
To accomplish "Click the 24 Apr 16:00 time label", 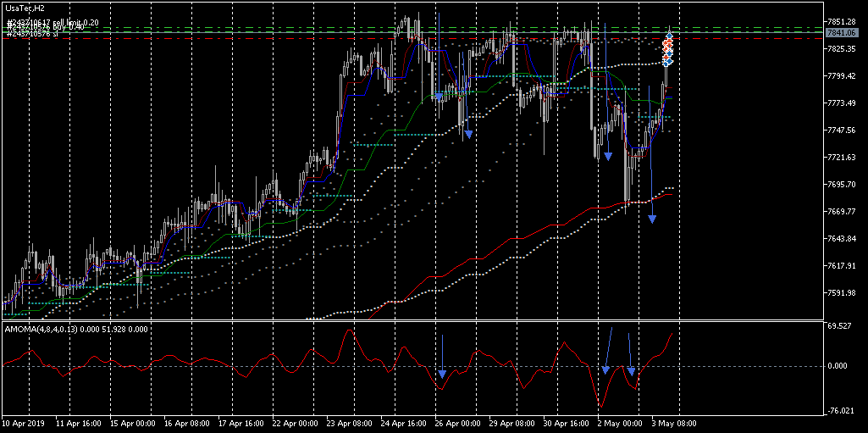I will [402, 424].
